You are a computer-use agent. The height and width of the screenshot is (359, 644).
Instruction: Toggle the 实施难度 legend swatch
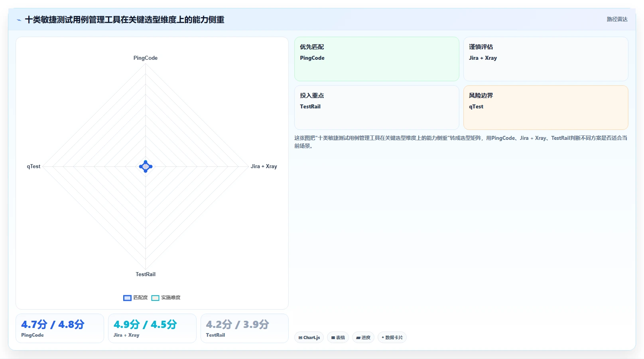pyautogui.click(x=155, y=298)
